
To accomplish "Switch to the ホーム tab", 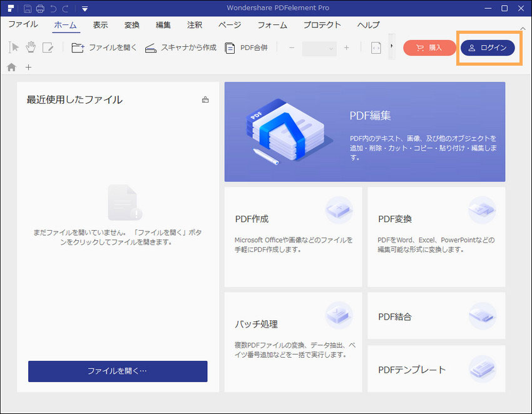I will pos(66,25).
